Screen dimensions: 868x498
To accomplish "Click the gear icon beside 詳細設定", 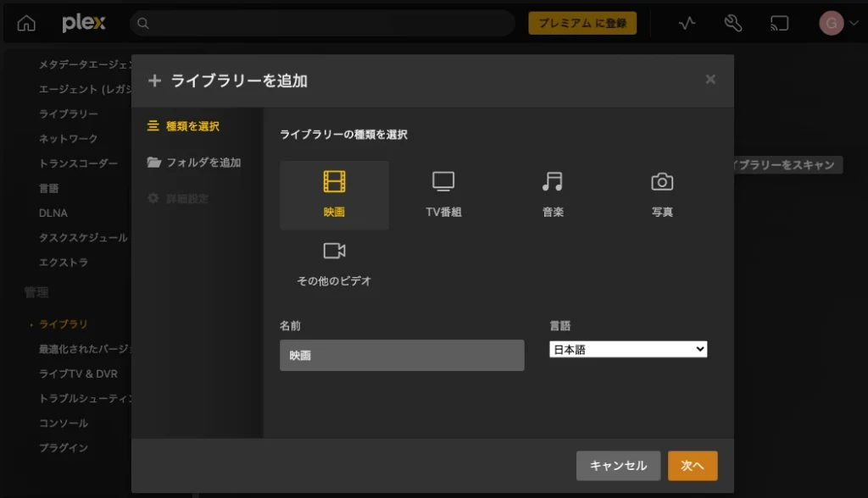I will [x=153, y=198].
